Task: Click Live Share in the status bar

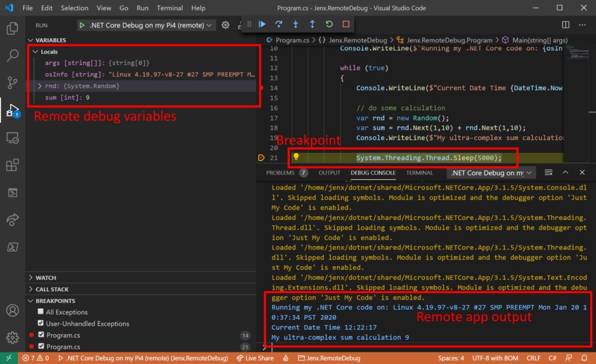Action: (x=255, y=358)
